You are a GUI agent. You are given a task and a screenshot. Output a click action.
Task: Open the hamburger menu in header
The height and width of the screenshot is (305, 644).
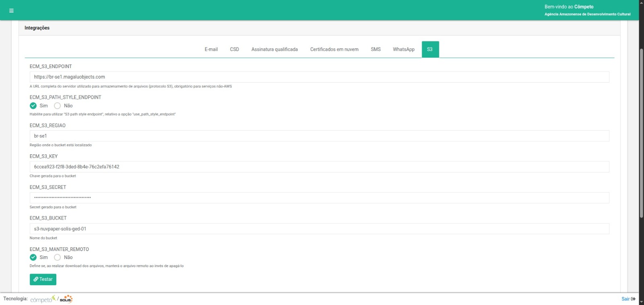(x=11, y=10)
